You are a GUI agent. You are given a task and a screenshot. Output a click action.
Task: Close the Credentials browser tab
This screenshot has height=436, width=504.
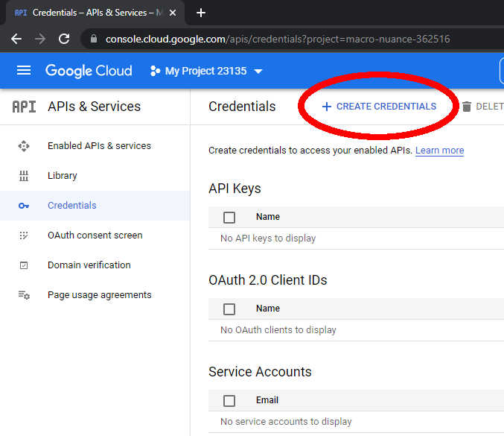coord(173,13)
